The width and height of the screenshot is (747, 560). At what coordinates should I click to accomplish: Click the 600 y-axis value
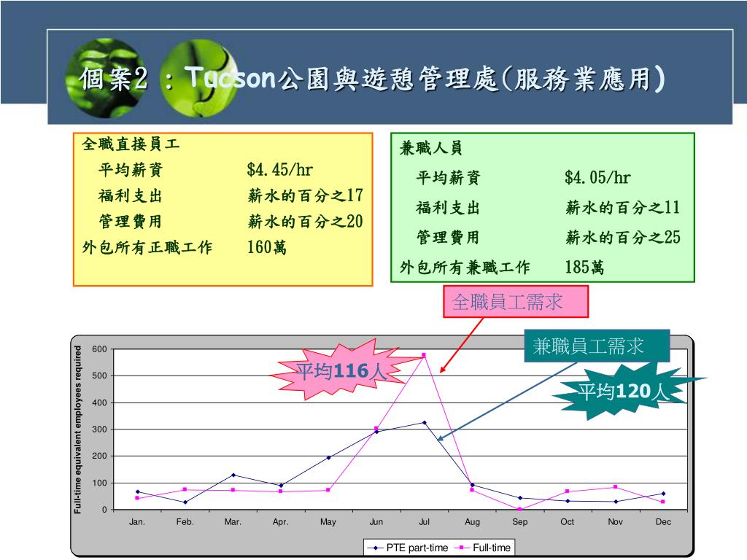(99, 349)
